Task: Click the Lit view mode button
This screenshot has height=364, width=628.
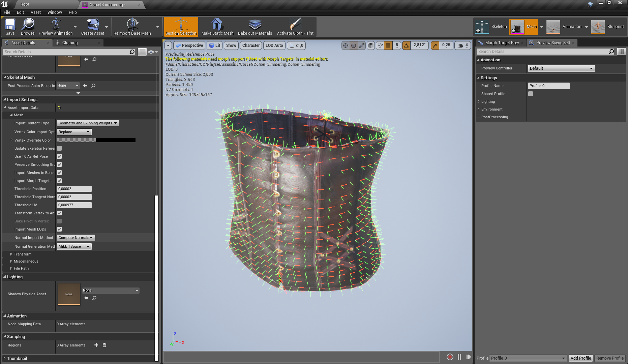Action: tap(214, 45)
